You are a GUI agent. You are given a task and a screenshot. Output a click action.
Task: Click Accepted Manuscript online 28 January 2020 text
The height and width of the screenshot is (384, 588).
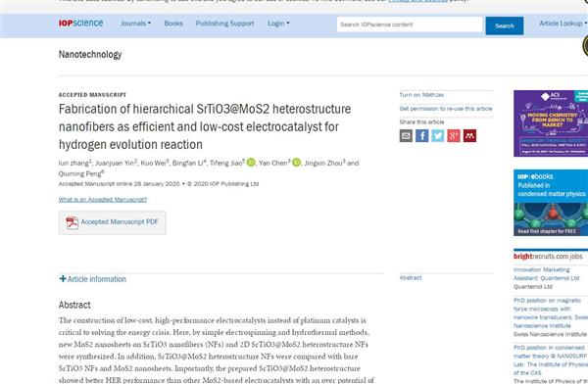pos(119,184)
